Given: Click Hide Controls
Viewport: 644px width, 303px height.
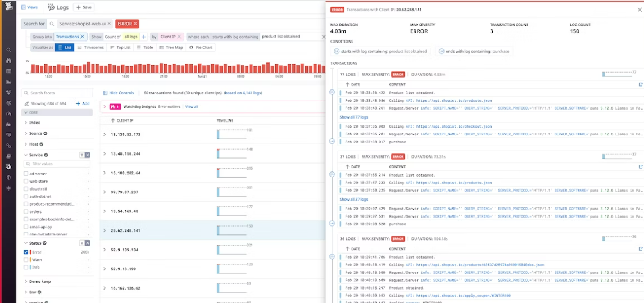Looking at the screenshot, I should pyautogui.click(x=119, y=93).
